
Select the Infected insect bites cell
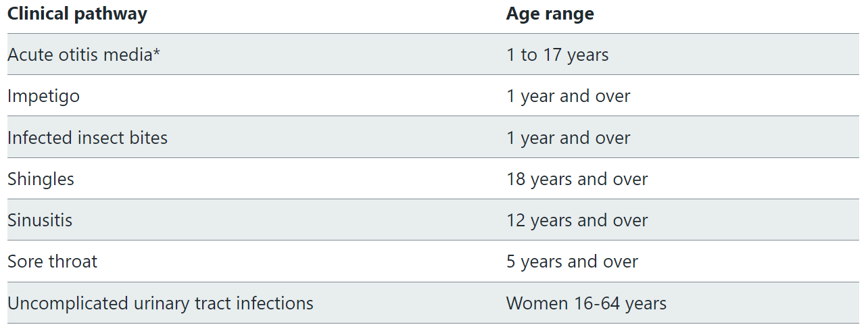click(87, 138)
